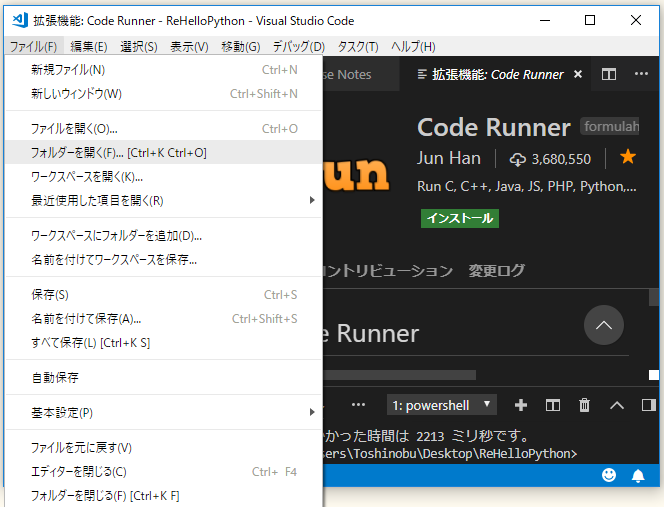Select フォルダーを閉じる(F)
664x507 pixels.
[163, 495]
